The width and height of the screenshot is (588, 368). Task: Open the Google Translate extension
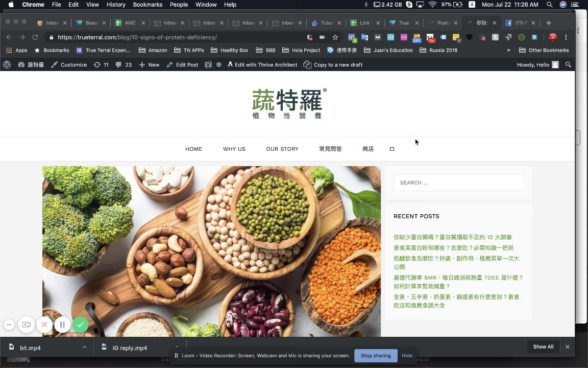point(365,37)
